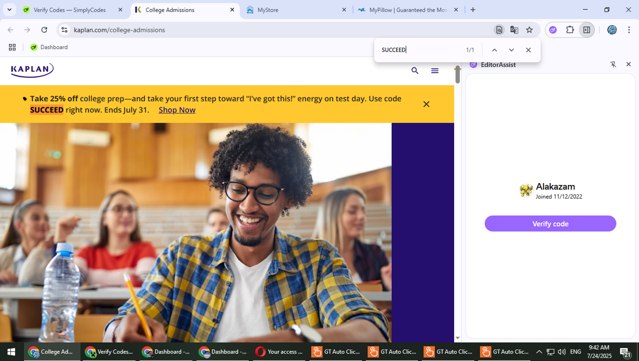Open the Dashboard bookmark
This screenshot has height=361, width=639.
tap(49, 47)
